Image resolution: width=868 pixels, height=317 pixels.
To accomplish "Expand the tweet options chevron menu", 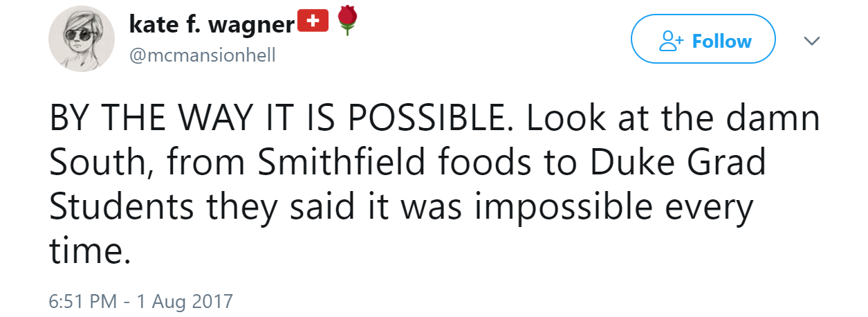I will click(812, 42).
